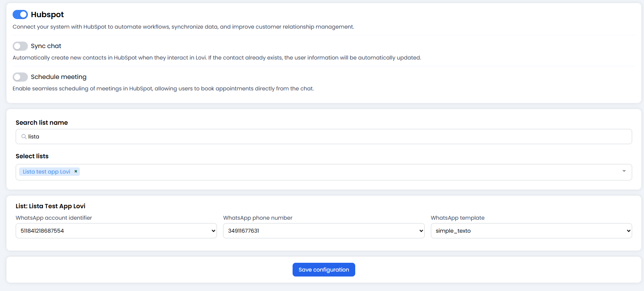This screenshot has width=644, height=291.
Task: Enable the Sync chat toggle
Action: (20, 46)
